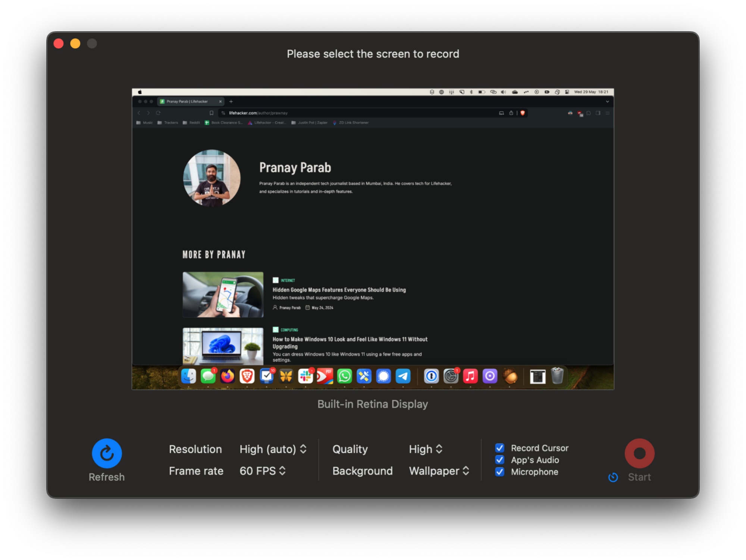Click the Refresh button
This screenshot has height=560, width=746.
(106, 453)
